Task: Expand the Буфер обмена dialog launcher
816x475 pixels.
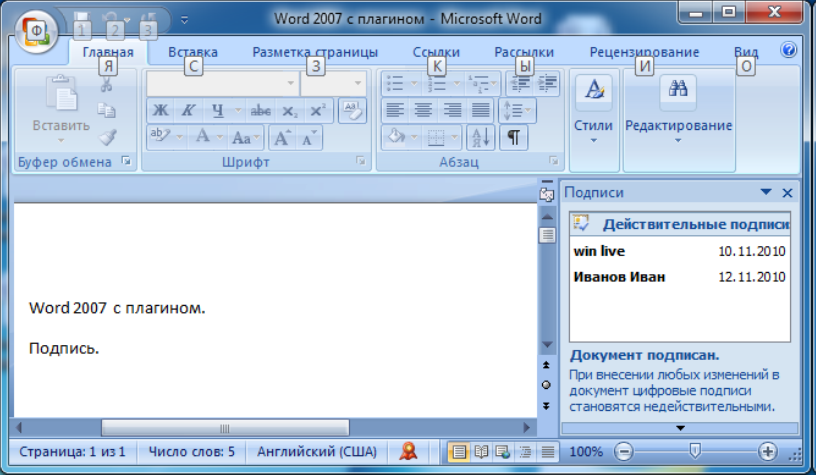Action: point(126,161)
